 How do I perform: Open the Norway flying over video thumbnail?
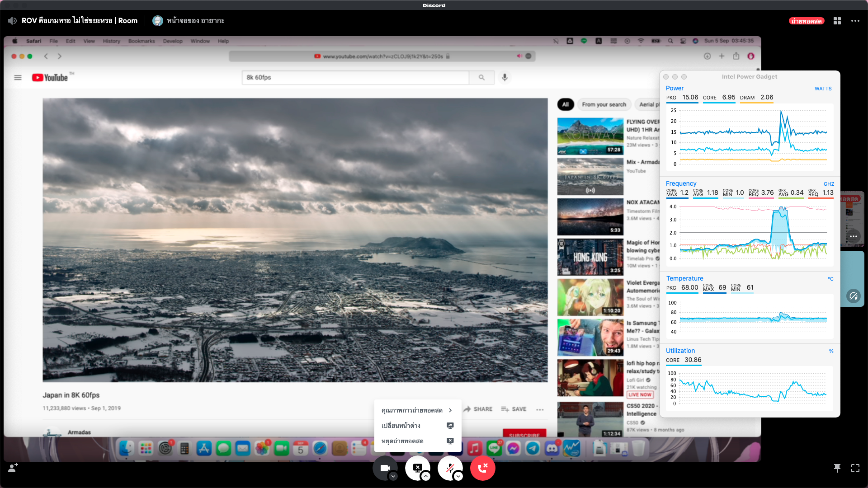[590, 136]
